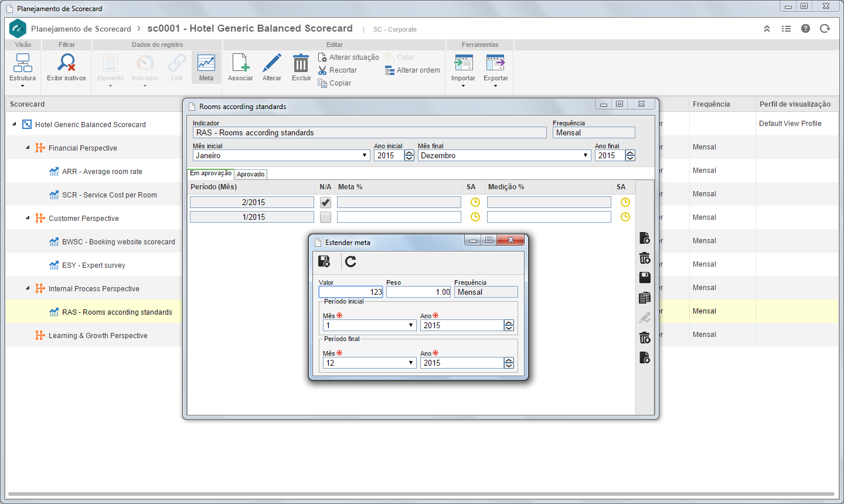Uncheck the N/A box for period 2/2015
Screen dimensions: 844x504
(325, 202)
